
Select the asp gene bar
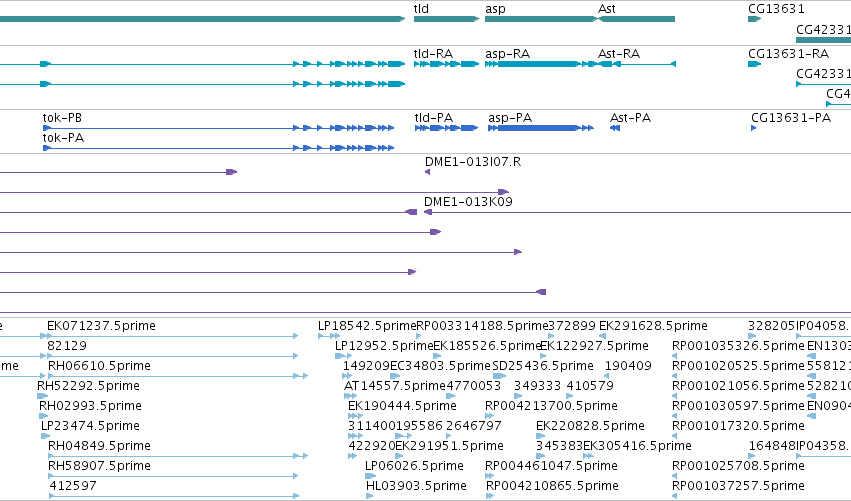(541, 19)
